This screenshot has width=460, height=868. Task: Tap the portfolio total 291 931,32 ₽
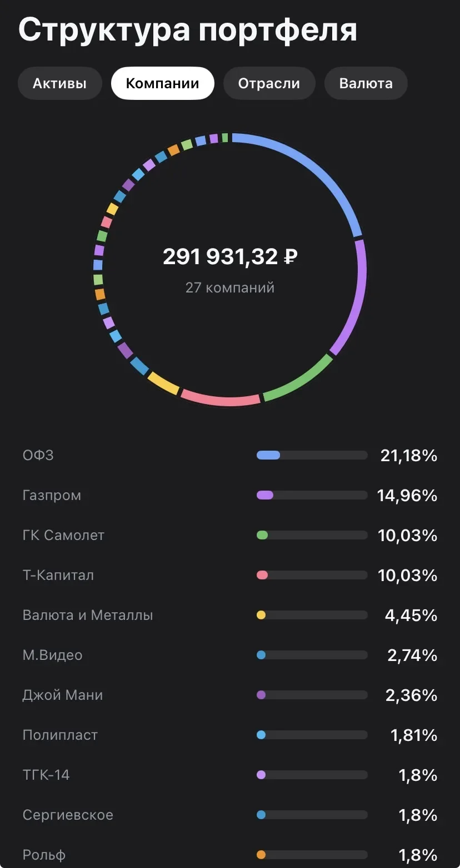[230, 257]
